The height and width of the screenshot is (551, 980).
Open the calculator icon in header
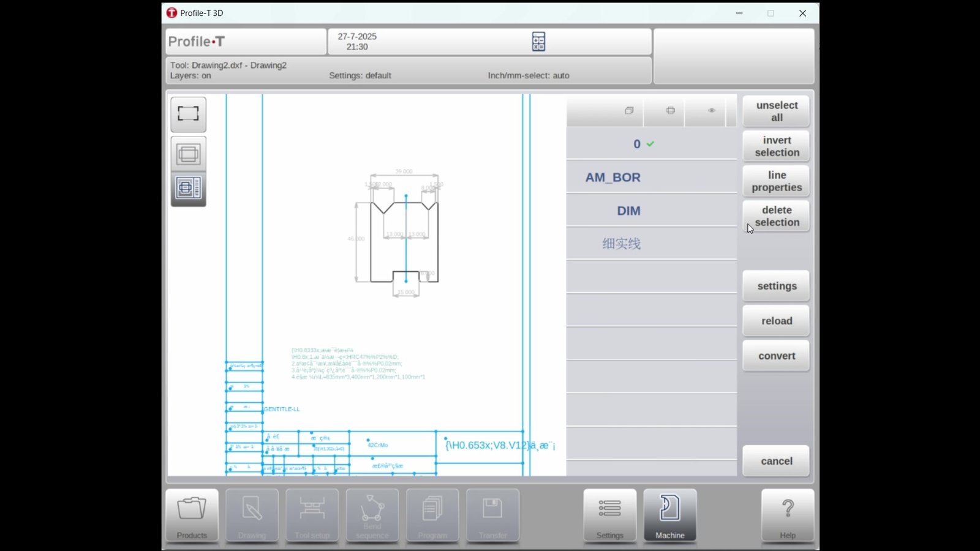point(538,42)
